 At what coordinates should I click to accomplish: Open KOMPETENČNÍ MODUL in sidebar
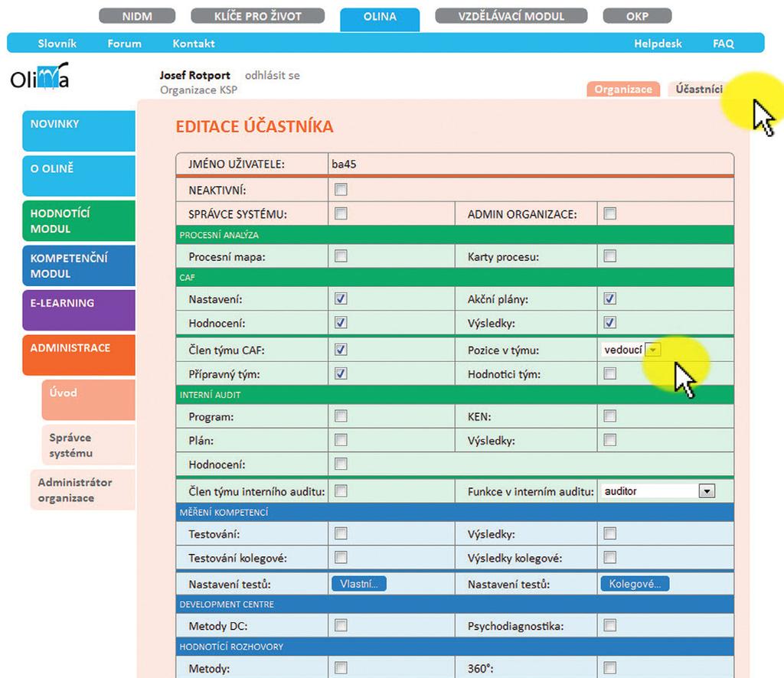(x=79, y=266)
